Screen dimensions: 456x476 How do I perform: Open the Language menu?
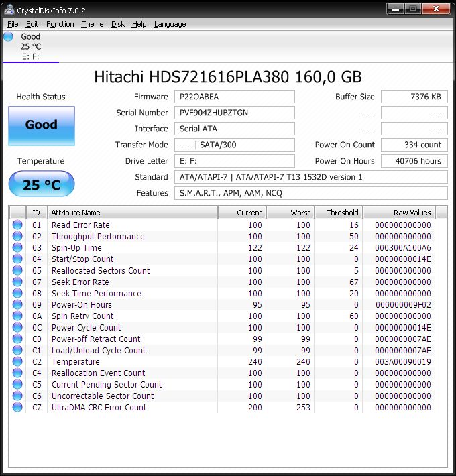point(170,24)
